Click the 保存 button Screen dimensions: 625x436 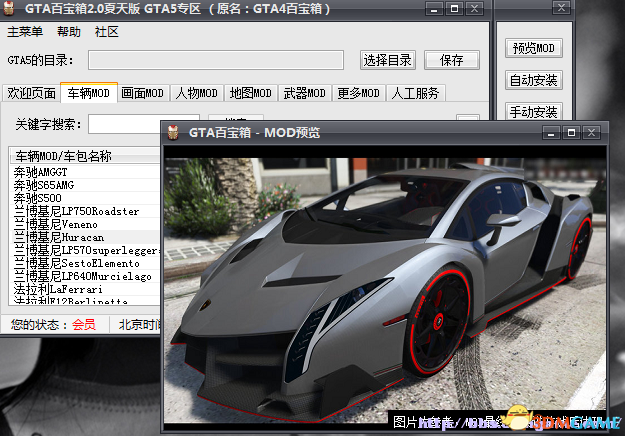pos(452,60)
